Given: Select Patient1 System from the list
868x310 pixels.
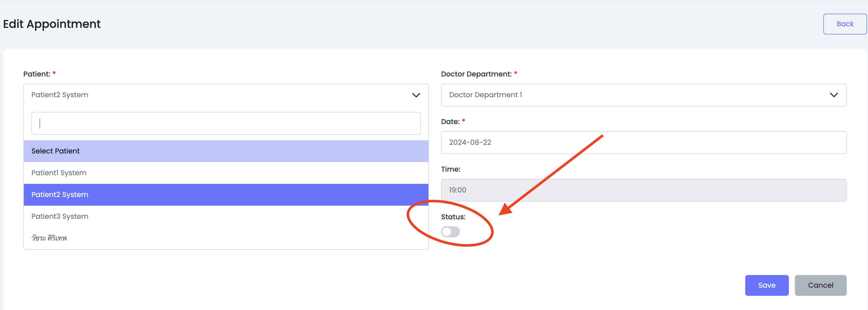Looking at the screenshot, I should click(226, 173).
